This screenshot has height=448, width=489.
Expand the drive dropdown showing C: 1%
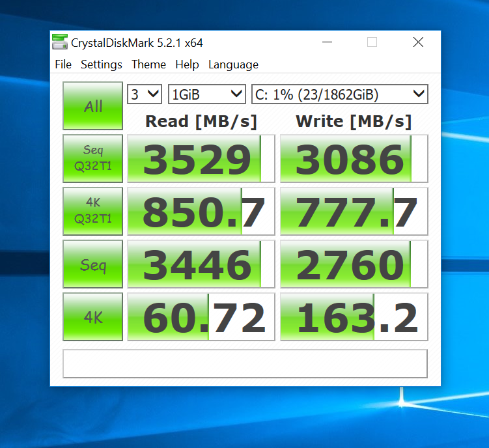click(x=340, y=94)
